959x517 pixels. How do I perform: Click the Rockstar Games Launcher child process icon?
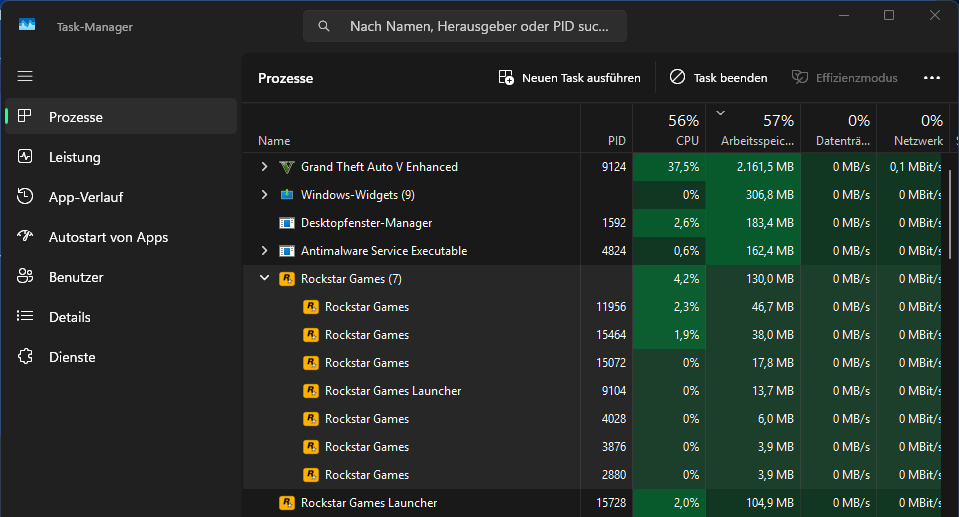click(x=311, y=391)
